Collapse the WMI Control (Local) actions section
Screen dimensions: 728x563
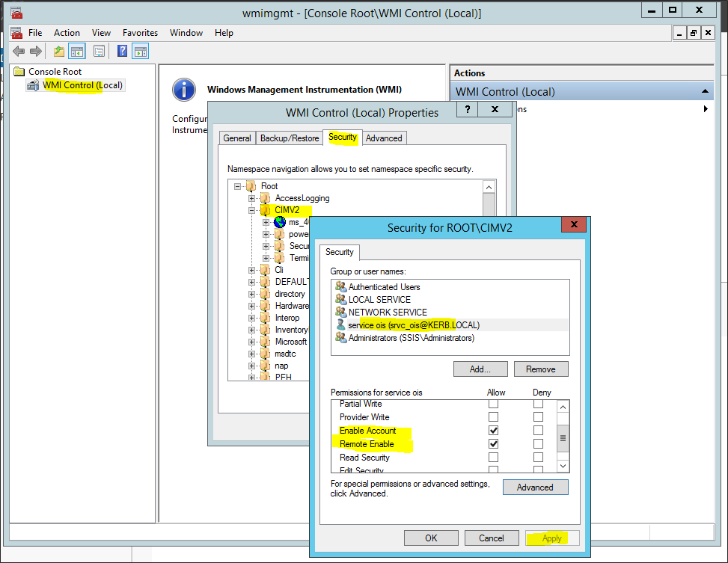tap(705, 91)
